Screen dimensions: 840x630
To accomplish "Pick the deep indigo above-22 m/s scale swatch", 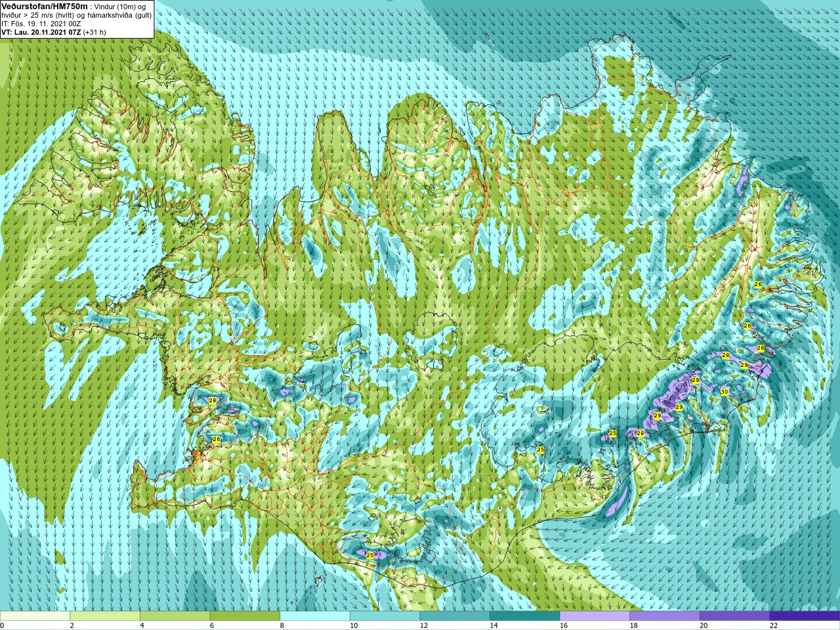I will click(x=805, y=616).
